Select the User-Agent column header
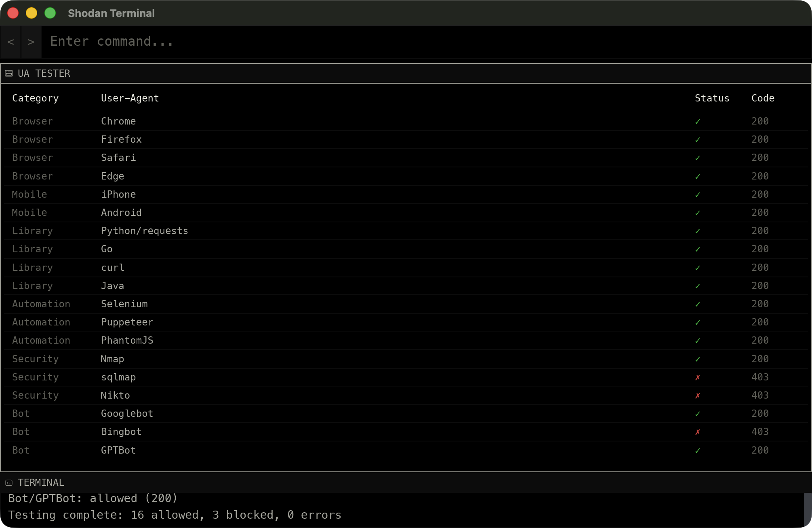 pos(130,98)
